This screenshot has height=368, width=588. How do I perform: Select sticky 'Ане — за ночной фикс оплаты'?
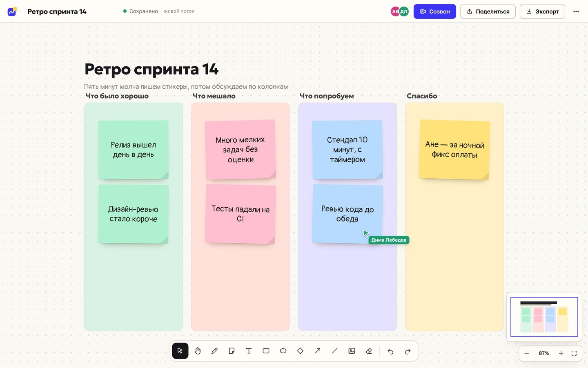(x=454, y=150)
